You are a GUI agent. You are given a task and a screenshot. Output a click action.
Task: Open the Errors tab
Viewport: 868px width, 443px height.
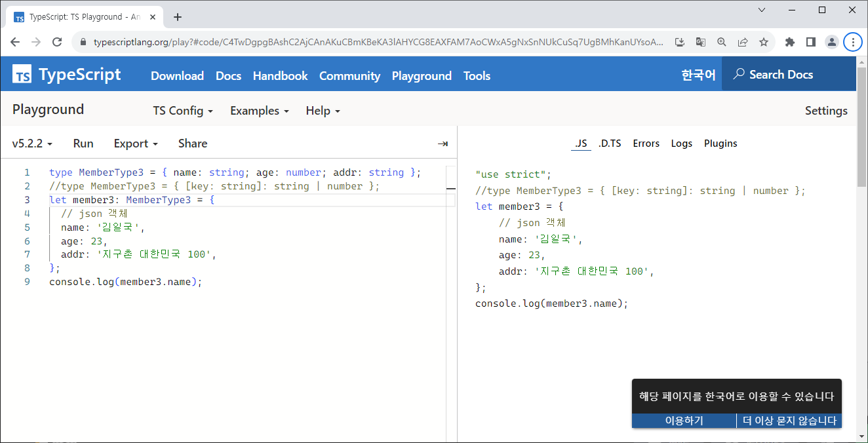(646, 144)
